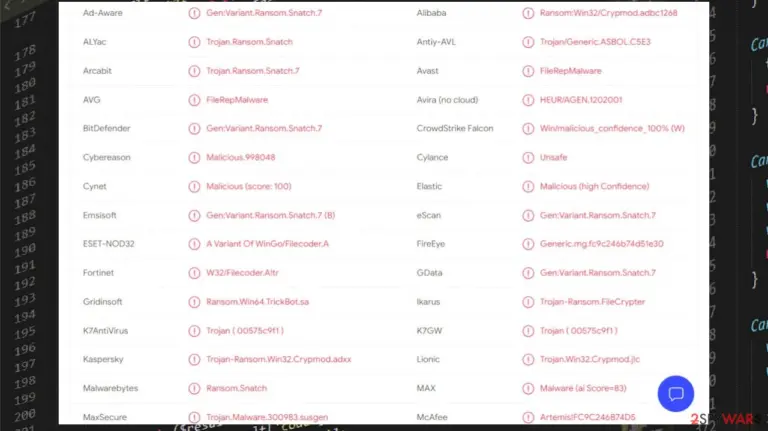Click warning icon for Lionic result
The height and width of the screenshot is (431, 768).
coord(528,359)
